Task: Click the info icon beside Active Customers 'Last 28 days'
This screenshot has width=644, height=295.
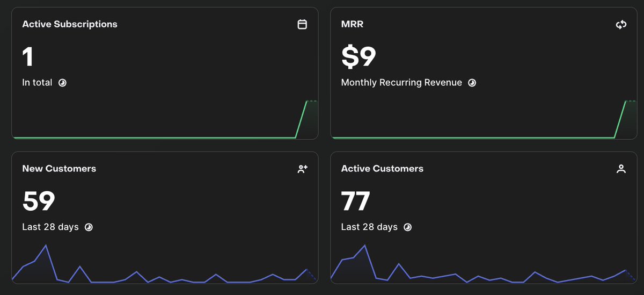Action: 407,227
